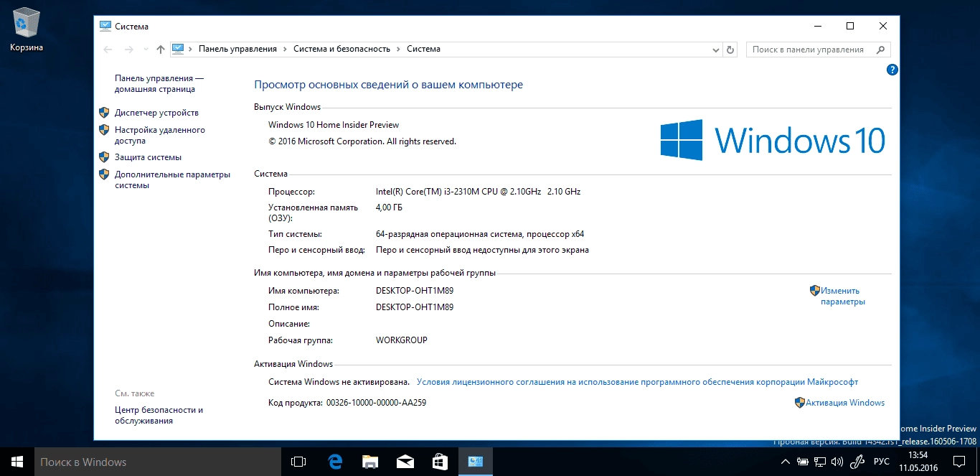The image size is (980, 476).
Task: Open the Store app from the taskbar
Action: coord(440,462)
